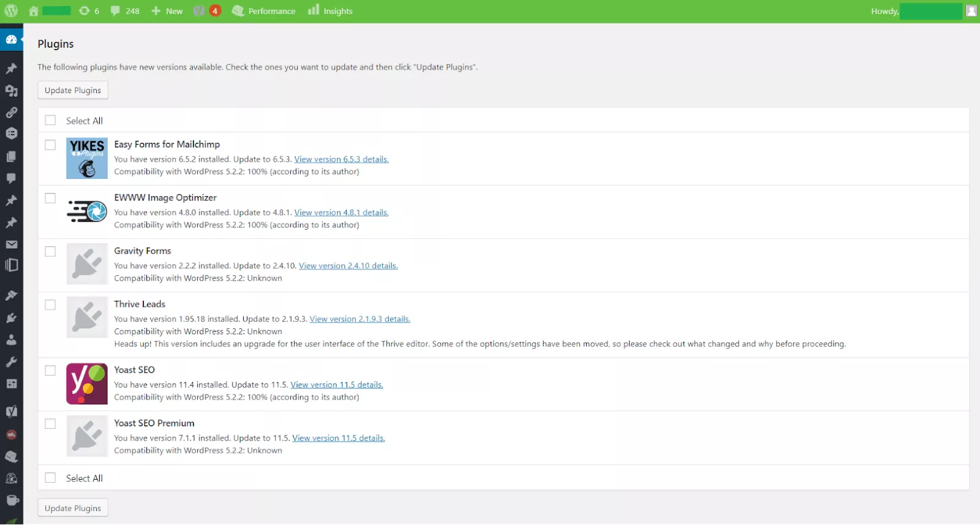Click the Plugins page heading

click(x=56, y=44)
